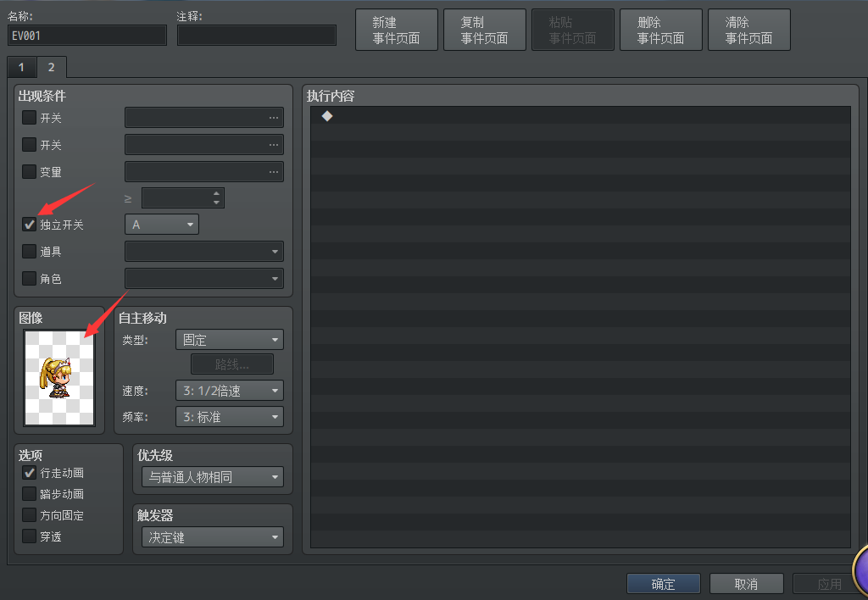
Task: Click the 注释 note input field
Action: point(257,36)
